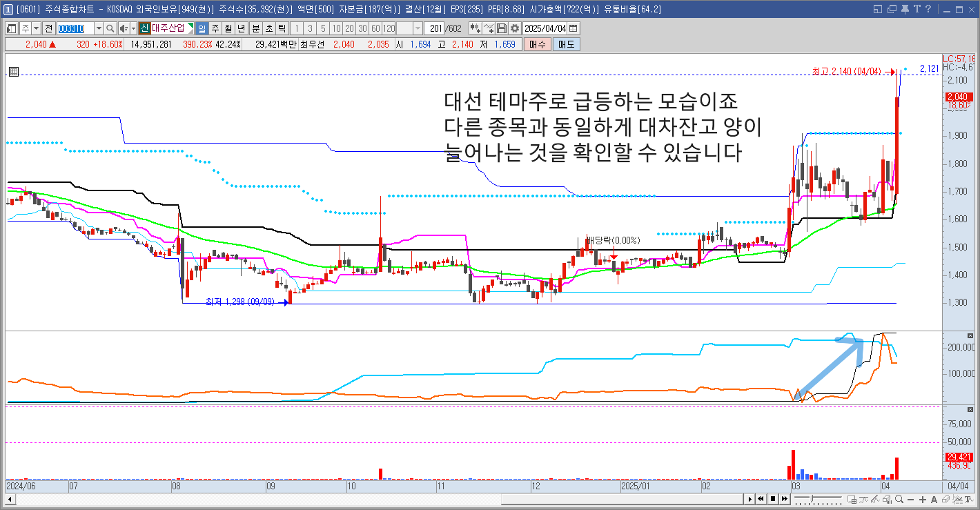Click the toolbar layout icon left of 주
This screenshot has height=510, width=980.
click(11, 28)
